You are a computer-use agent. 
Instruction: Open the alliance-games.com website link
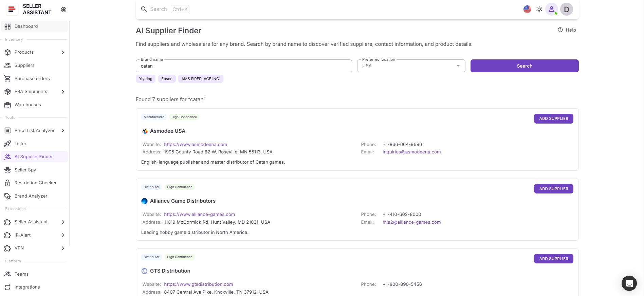point(199,215)
